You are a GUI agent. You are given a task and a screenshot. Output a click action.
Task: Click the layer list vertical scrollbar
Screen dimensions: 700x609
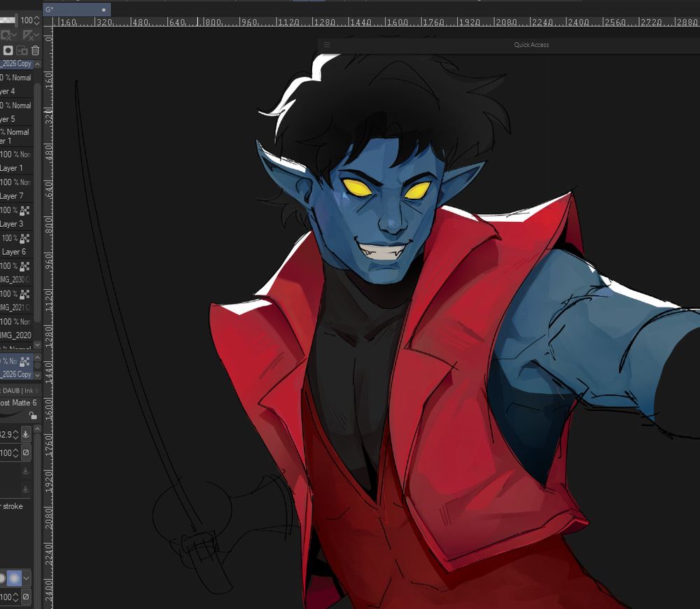38,203
